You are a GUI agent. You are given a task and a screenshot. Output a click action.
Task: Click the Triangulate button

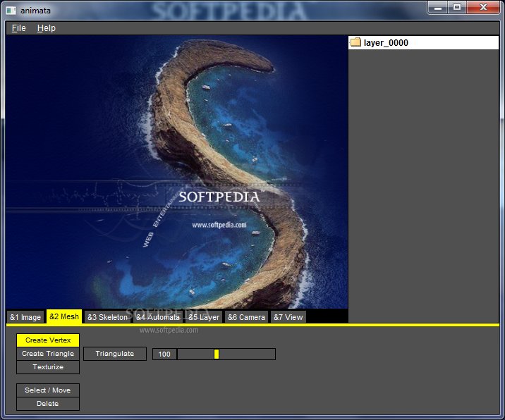115,354
